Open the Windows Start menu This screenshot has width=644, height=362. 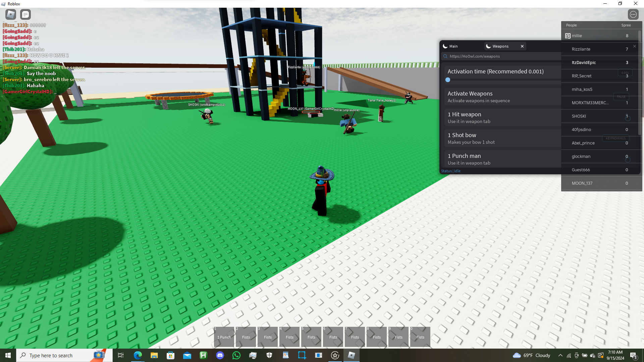(8, 355)
